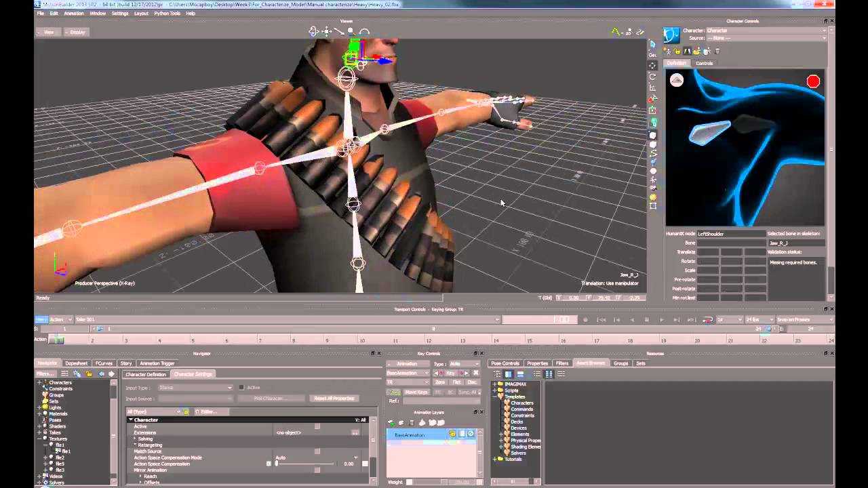
Task: Click the Navigator Filters button
Action: pos(45,373)
